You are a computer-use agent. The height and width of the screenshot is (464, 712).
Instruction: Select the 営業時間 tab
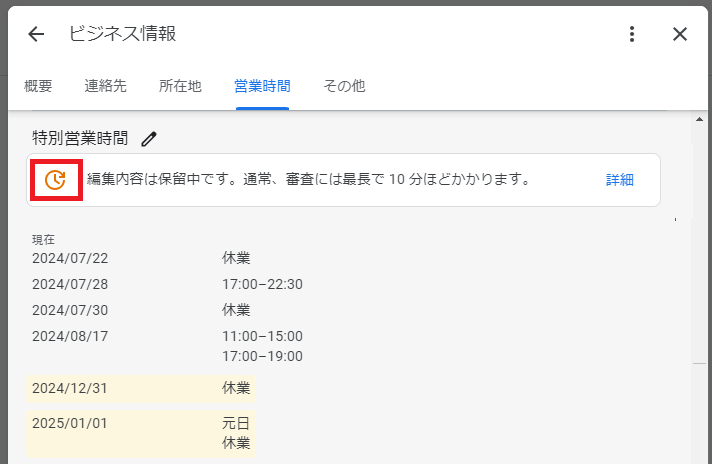point(261,86)
